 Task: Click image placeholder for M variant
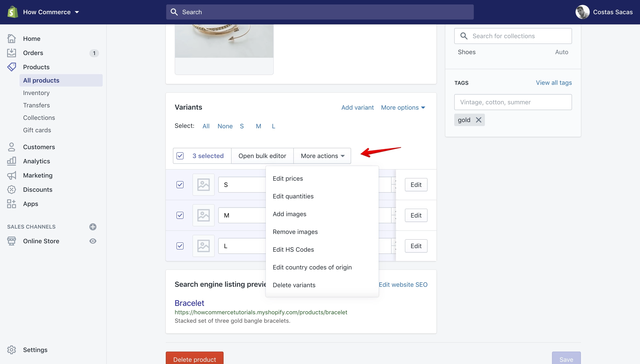click(203, 215)
